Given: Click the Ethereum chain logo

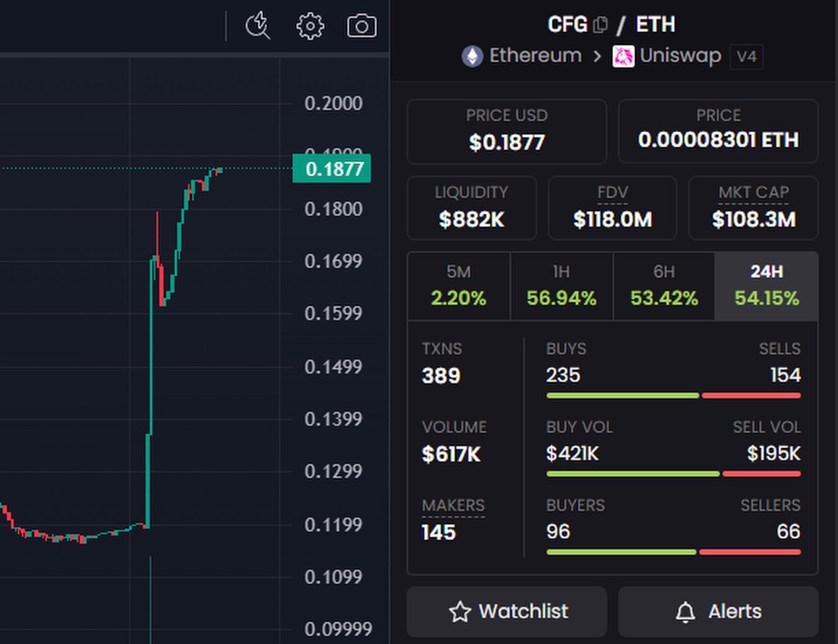Looking at the screenshot, I should pyautogui.click(x=472, y=56).
